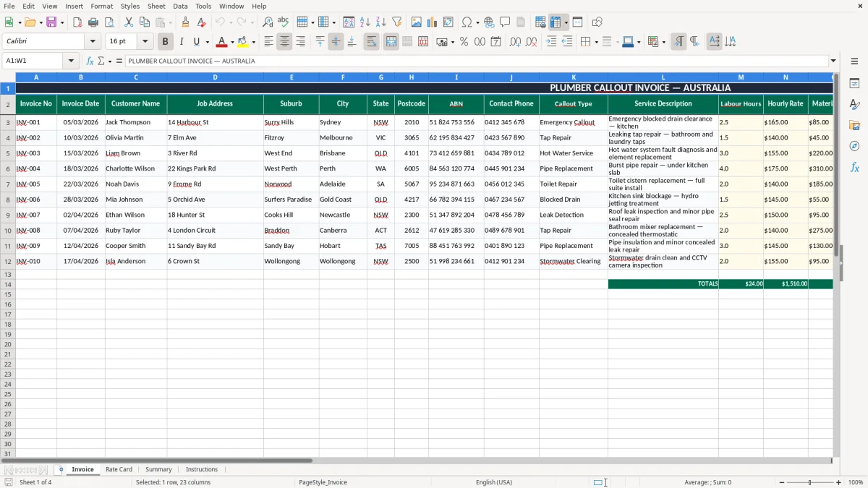Clear direct formatting icon

[x=201, y=22]
